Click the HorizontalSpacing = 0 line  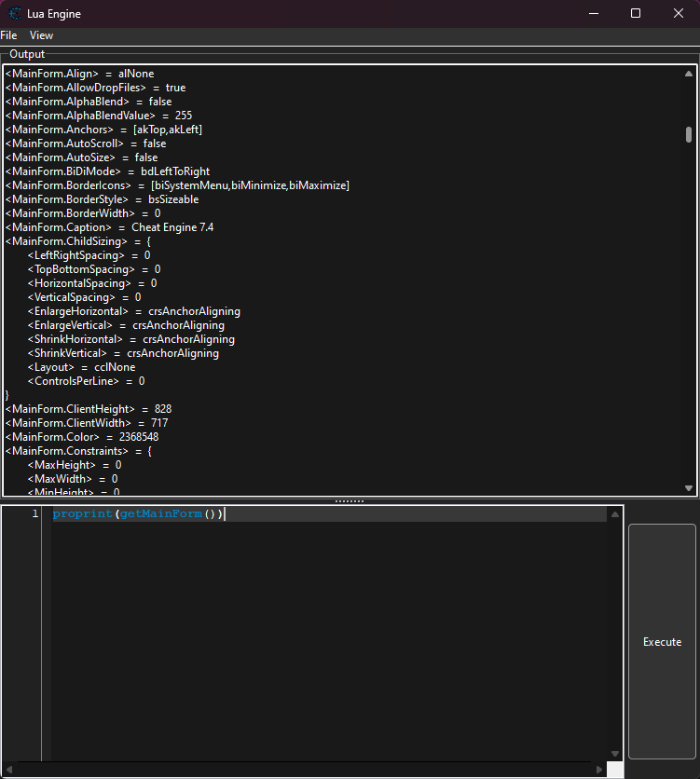92,282
